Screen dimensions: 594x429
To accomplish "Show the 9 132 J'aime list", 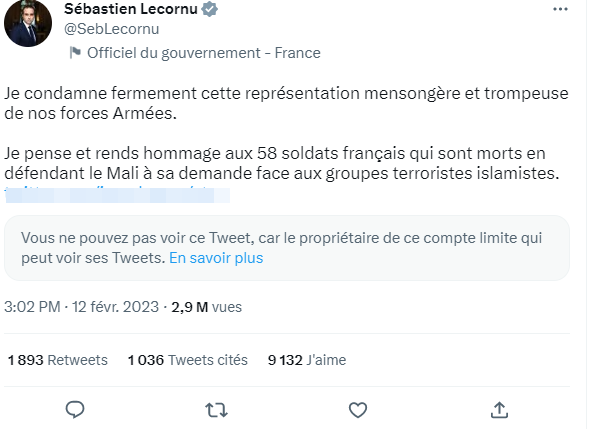I will tap(307, 360).
